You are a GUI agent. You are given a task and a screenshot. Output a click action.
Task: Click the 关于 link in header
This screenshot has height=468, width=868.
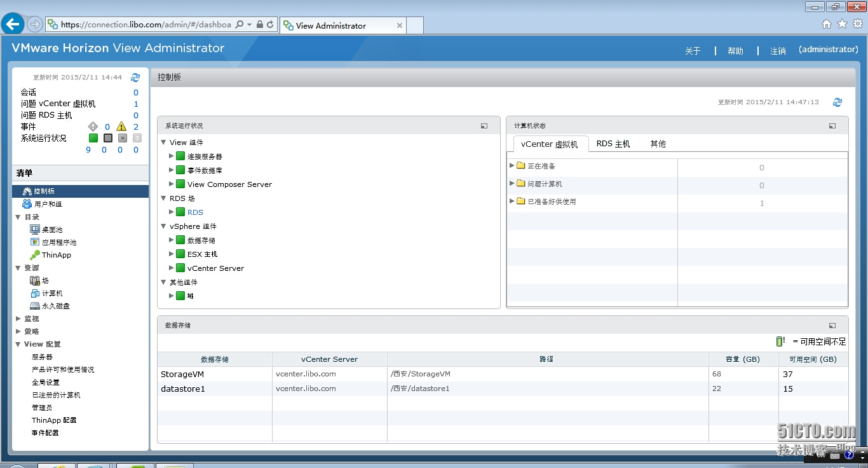[693, 51]
